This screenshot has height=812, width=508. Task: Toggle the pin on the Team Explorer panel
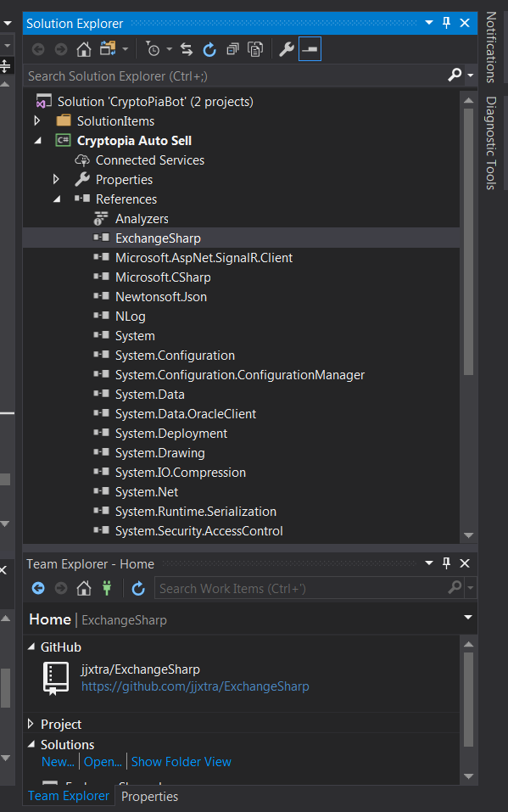pos(446,563)
